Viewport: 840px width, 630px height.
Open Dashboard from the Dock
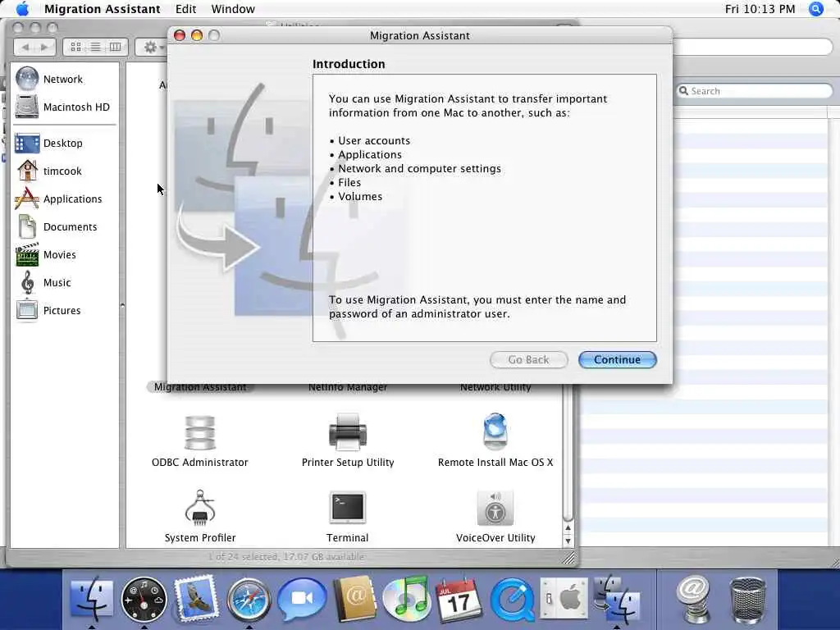(144, 600)
